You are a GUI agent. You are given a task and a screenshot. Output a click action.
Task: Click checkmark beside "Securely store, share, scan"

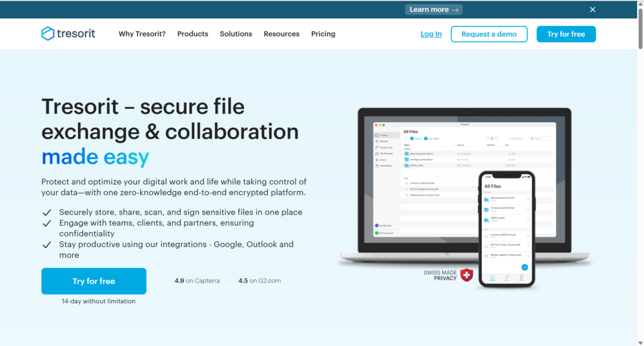47,213
